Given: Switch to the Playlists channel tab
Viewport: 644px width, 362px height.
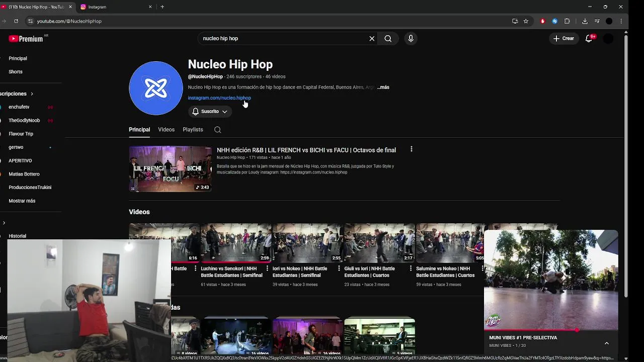Looking at the screenshot, I should [x=193, y=130].
